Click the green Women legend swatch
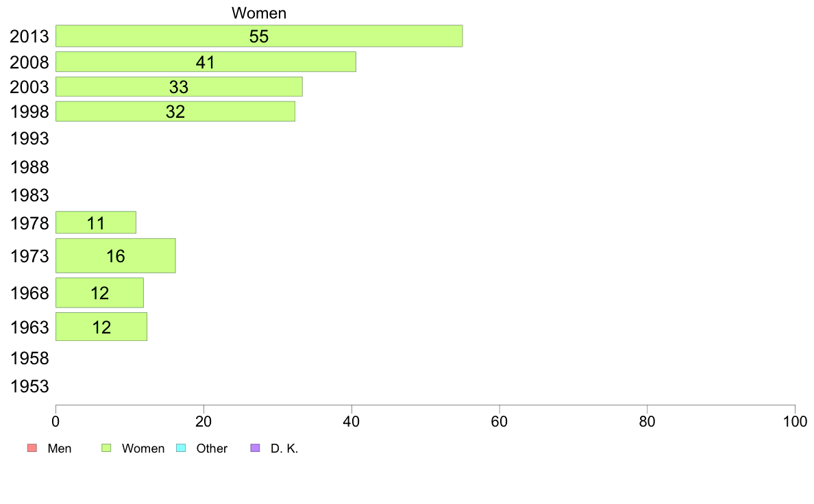The height and width of the screenshot is (504, 814). [x=106, y=448]
